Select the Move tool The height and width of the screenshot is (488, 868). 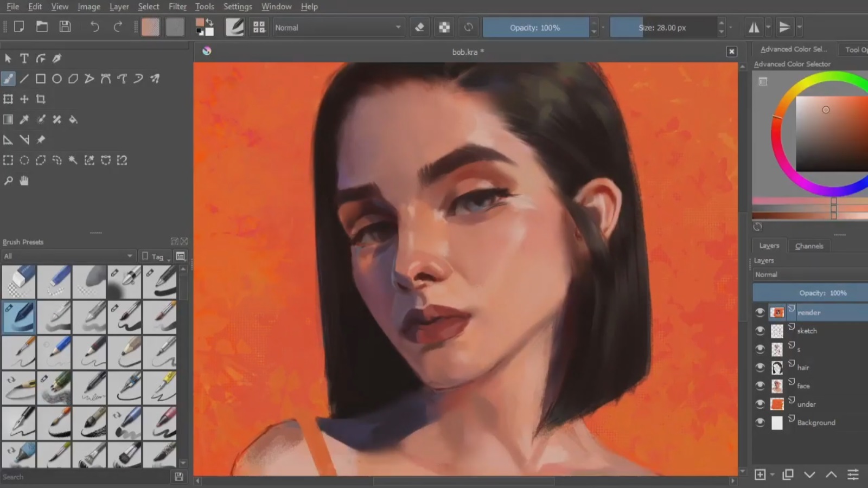pyautogui.click(x=24, y=99)
